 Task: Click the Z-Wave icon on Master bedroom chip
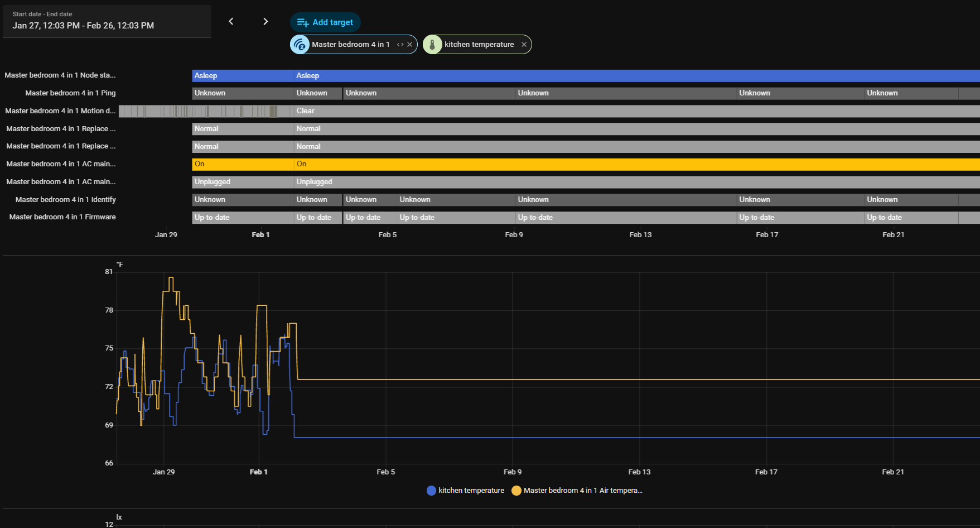pyautogui.click(x=300, y=45)
